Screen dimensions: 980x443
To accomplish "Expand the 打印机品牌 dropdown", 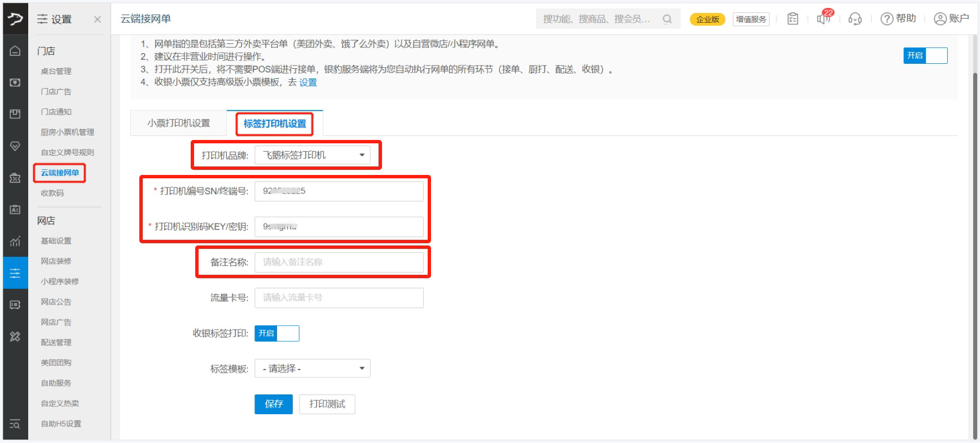I will tap(312, 155).
